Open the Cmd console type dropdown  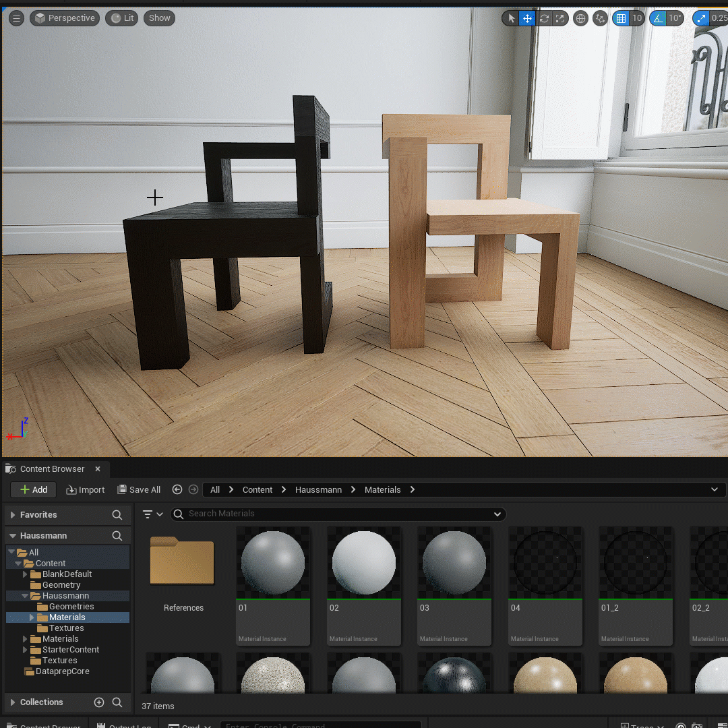click(190, 726)
